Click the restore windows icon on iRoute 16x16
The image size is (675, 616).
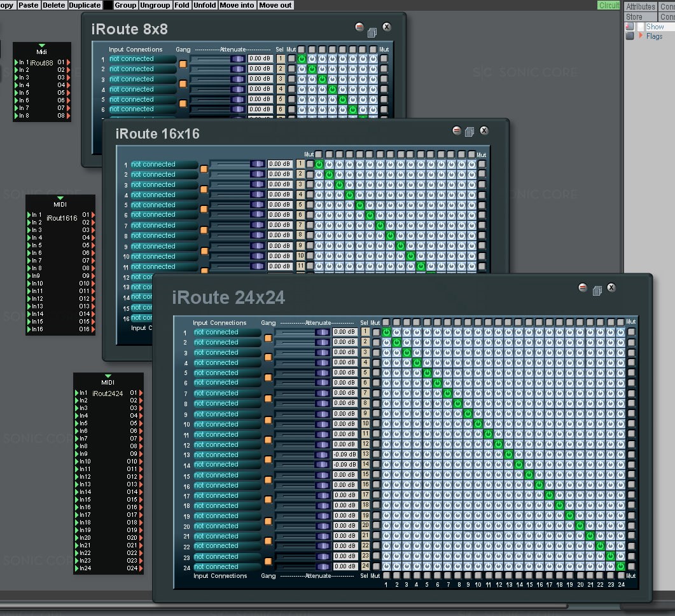(470, 132)
